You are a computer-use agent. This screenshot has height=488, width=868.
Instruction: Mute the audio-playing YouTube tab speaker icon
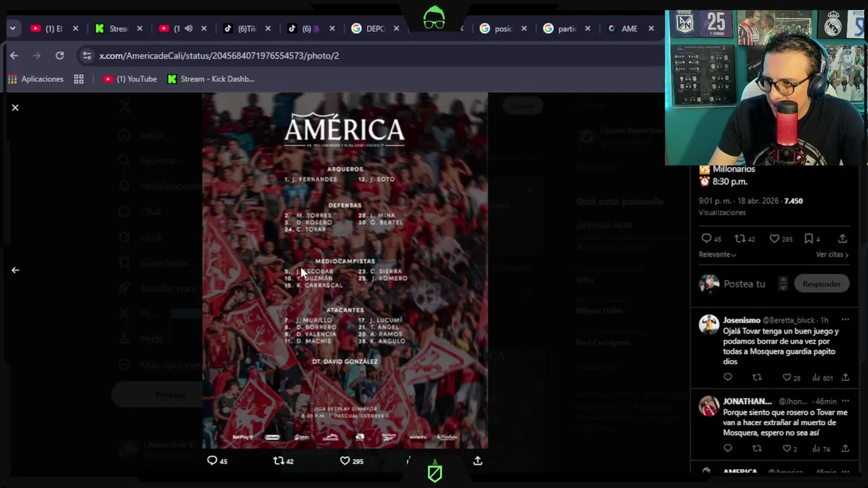[189, 28]
